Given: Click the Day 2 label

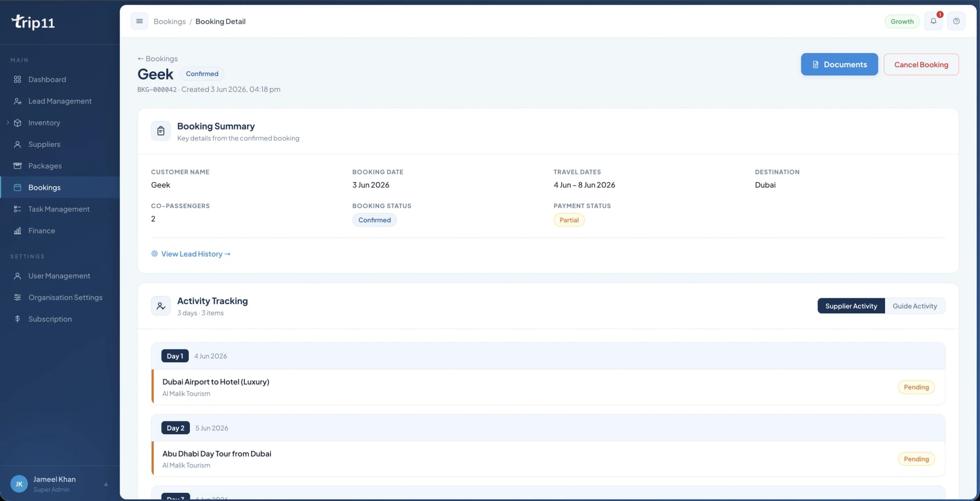Looking at the screenshot, I should coord(175,428).
